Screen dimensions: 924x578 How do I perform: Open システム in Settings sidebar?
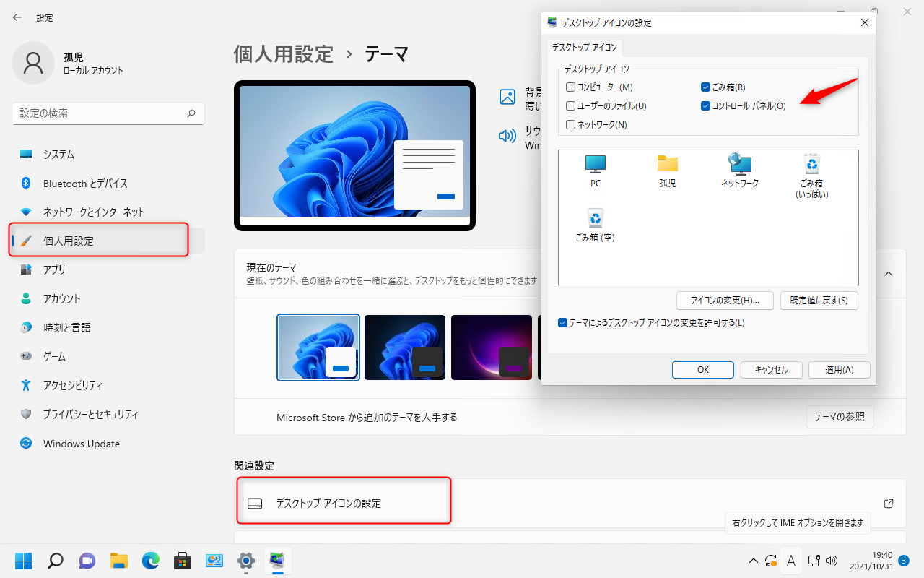click(108, 155)
